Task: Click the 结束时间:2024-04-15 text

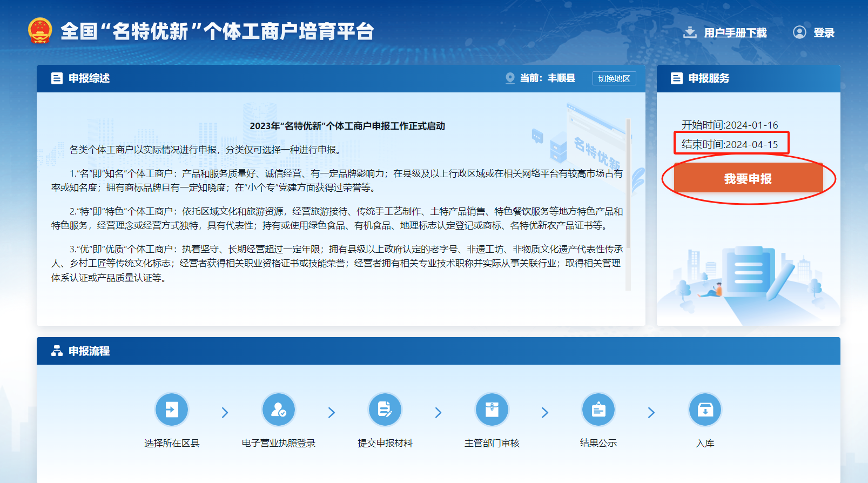Action: tap(730, 144)
